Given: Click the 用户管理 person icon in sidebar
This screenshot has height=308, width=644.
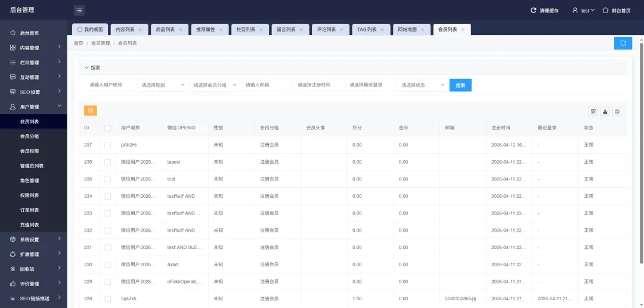Looking at the screenshot, I should tap(13, 107).
